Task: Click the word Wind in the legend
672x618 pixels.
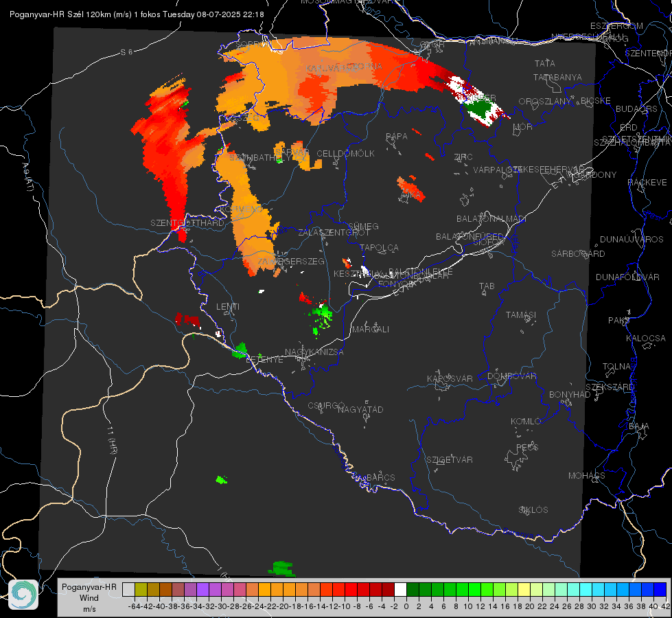Action: (x=89, y=598)
